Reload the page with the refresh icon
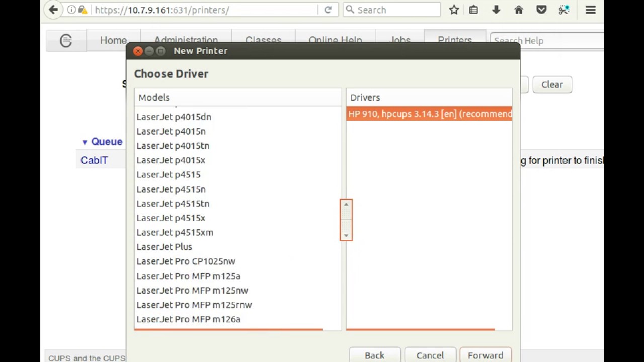The width and height of the screenshot is (644, 362). tap(328, 10)
